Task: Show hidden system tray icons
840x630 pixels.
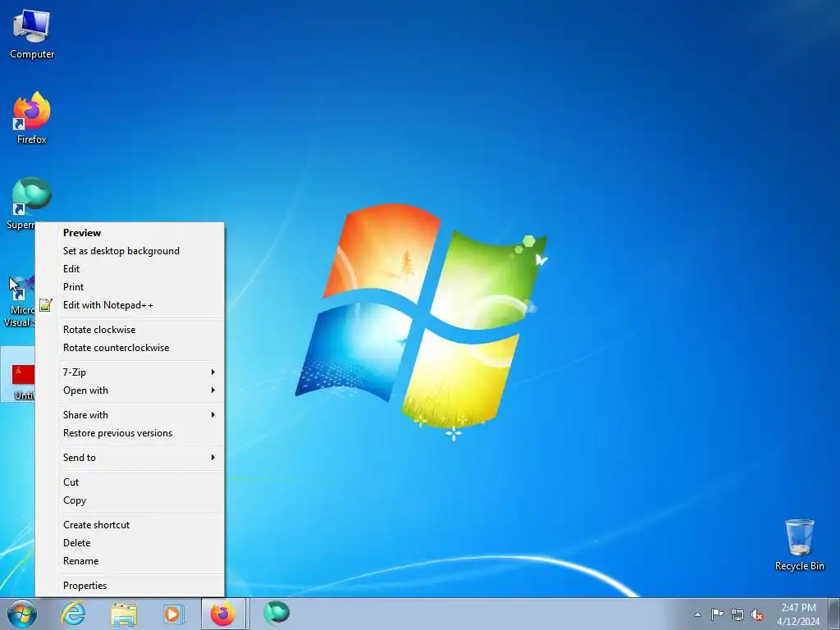Action: (697, 614)
